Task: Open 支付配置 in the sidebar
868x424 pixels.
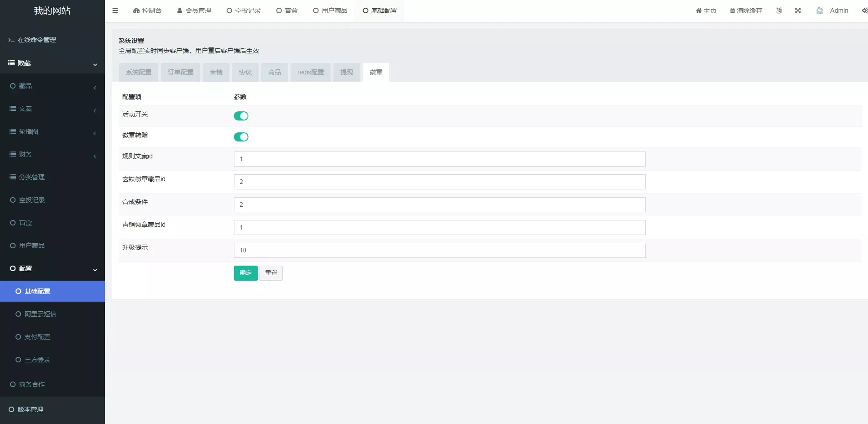Action: click(x=38, y=337)
